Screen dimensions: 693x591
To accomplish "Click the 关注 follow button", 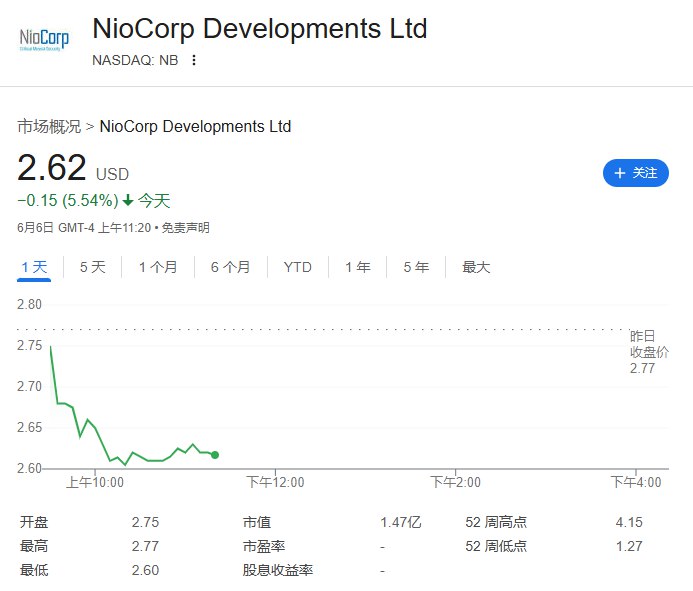I will click(x=636, y=173).
